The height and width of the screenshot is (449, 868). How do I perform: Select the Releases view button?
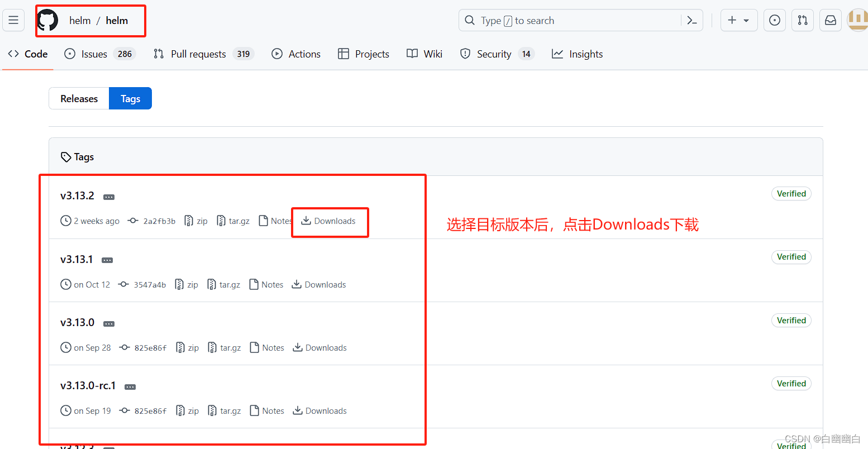click(x=79, y=98)
